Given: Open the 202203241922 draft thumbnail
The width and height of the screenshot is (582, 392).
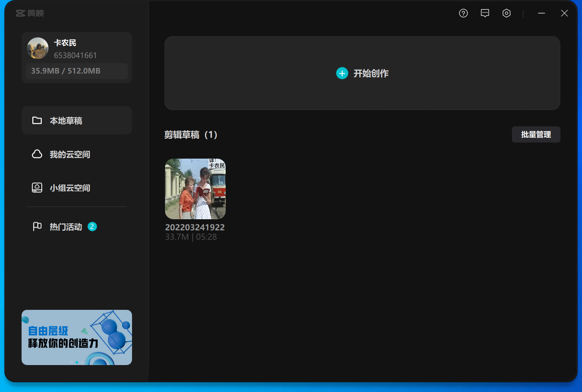Looking at the screenshot, I should pos(195,189).
